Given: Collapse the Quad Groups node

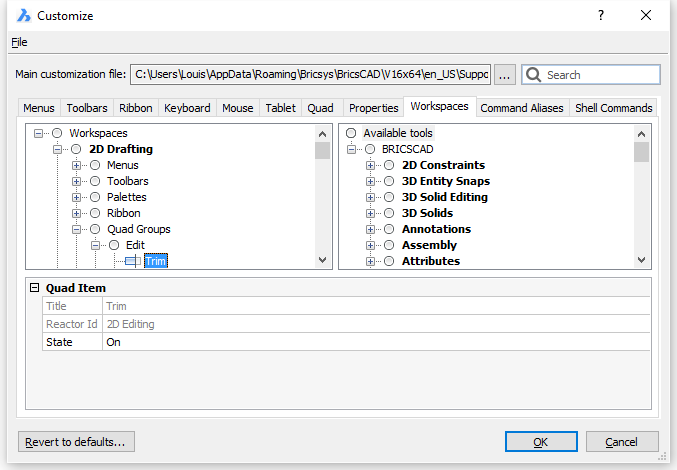Looking at the screenshot, I should coord(76,229).
